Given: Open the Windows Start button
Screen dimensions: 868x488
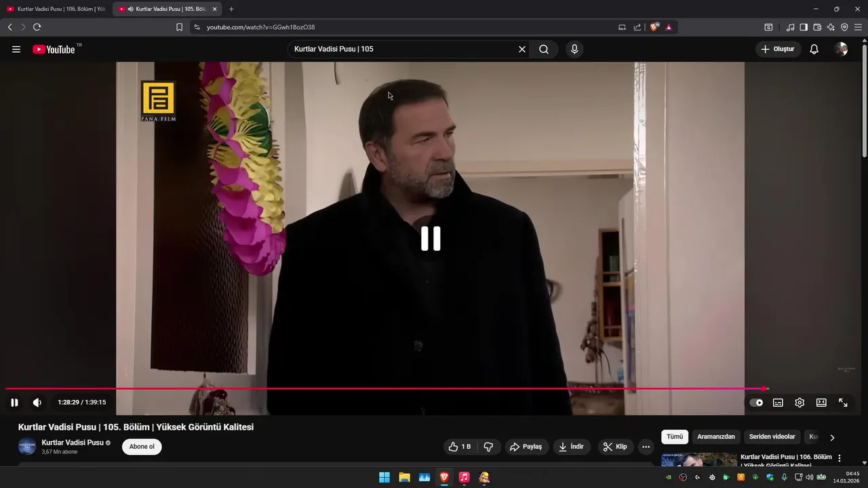Looking at the screenshot, I should (384, 477).
